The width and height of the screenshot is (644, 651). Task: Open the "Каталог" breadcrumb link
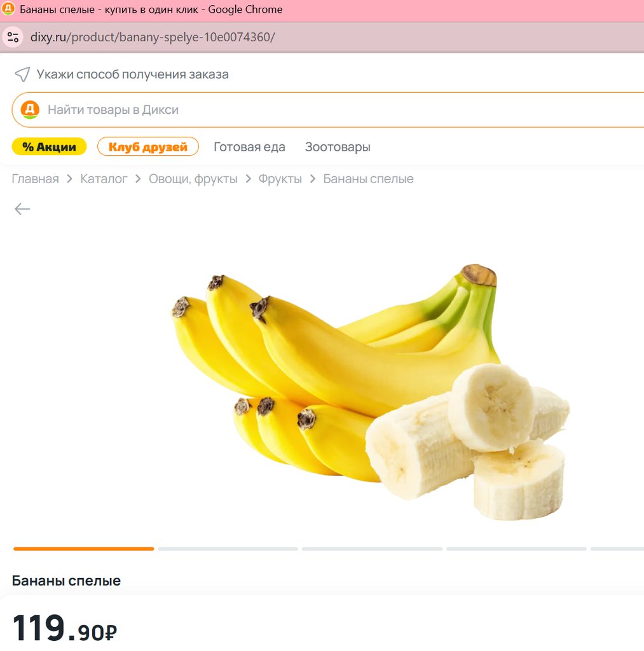[104, 179]
